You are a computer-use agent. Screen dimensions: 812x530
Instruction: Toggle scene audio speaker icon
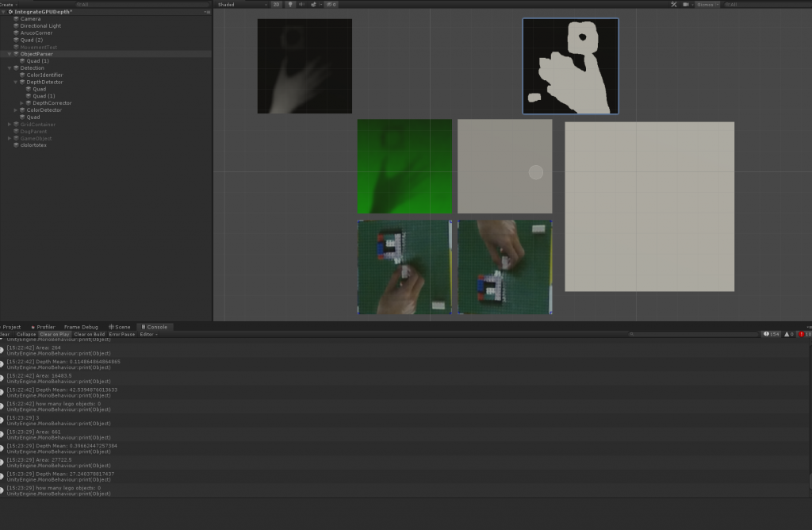[x=302, y=4]
